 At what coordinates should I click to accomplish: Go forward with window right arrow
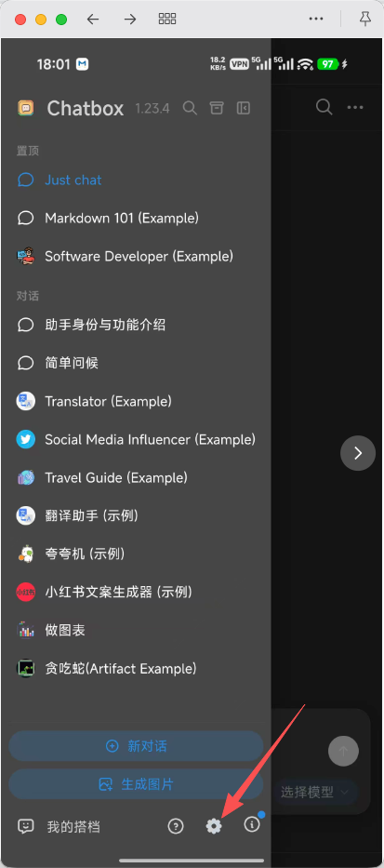pos(130,20)
